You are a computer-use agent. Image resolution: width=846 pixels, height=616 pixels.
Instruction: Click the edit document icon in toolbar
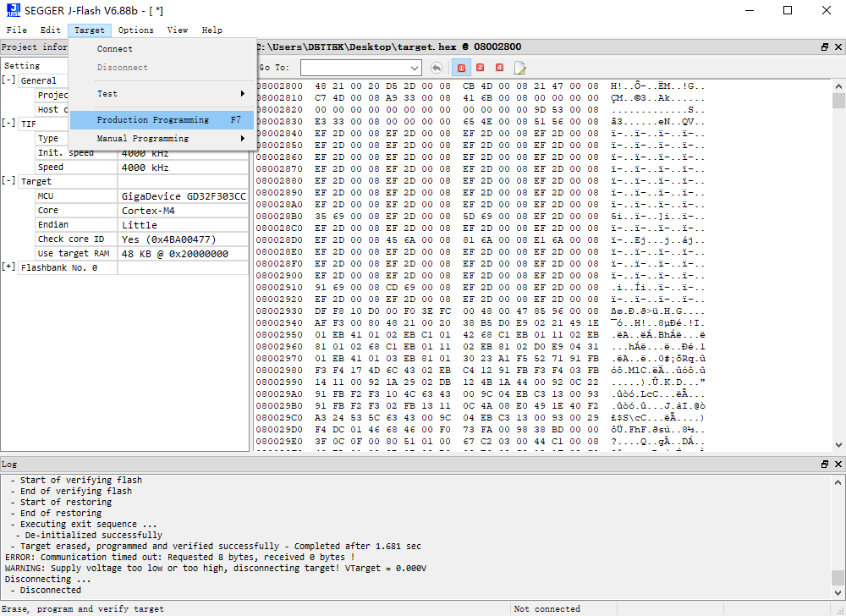point(520,68)
